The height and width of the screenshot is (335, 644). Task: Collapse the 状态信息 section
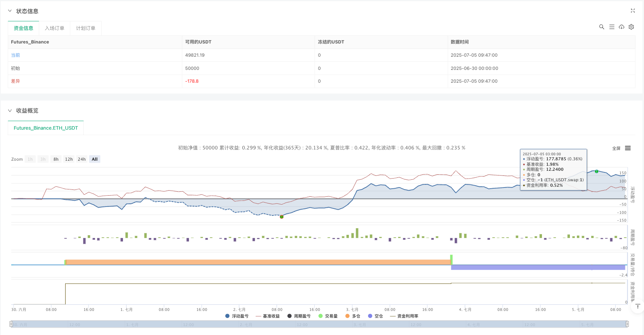click(10, 11)
